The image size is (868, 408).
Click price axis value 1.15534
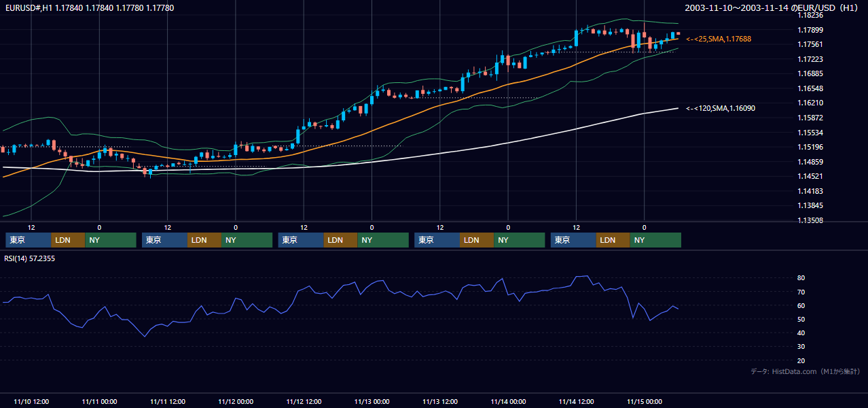[810, 133]
